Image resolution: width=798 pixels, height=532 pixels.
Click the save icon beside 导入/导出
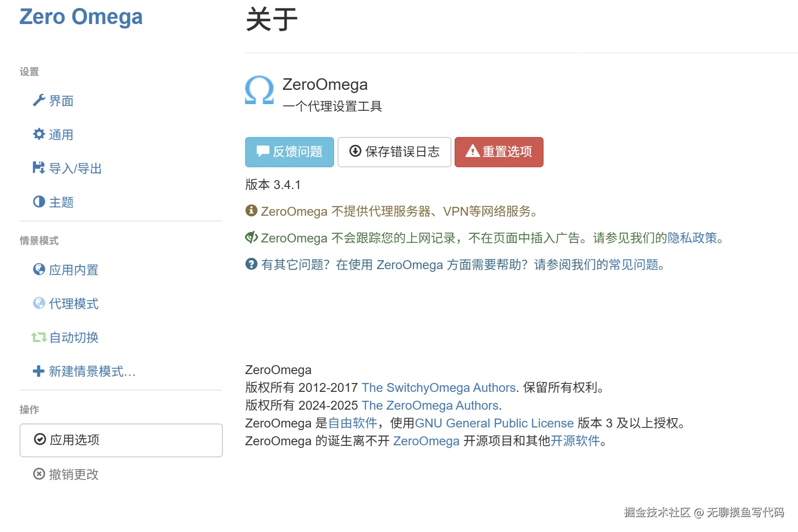(x=39, y=168)
